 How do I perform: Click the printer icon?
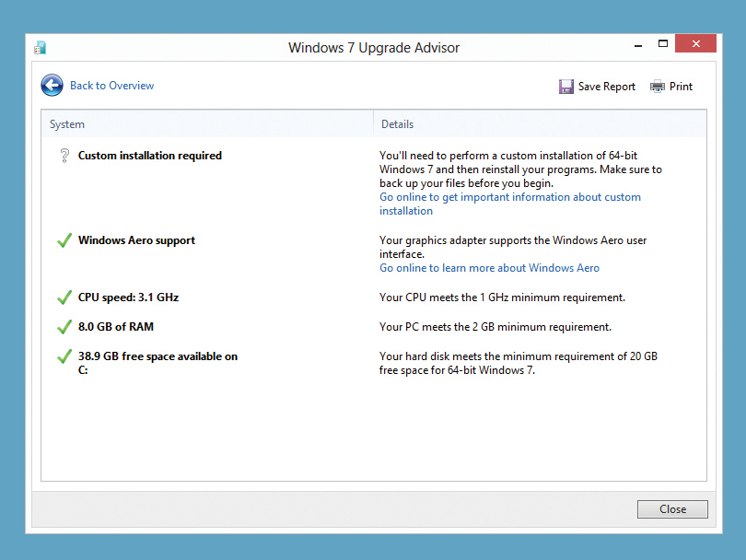point(658,87)
